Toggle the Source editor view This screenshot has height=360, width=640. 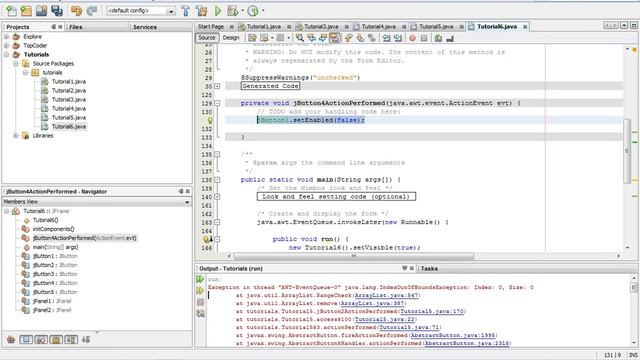[207, 38]
